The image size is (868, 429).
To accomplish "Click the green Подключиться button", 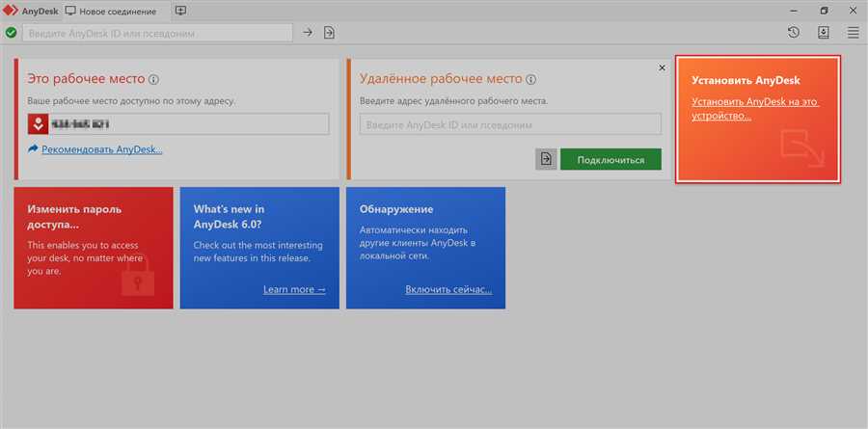I will [x=610, y=159].
